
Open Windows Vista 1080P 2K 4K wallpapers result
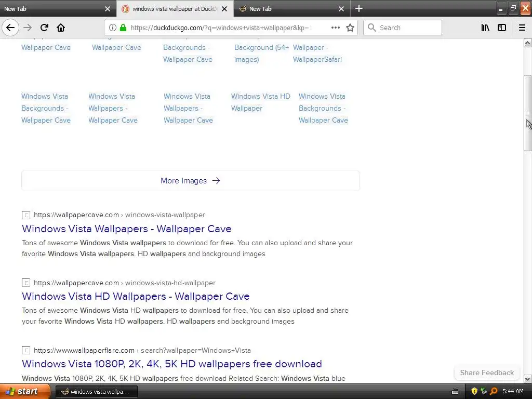click(171, 364)
